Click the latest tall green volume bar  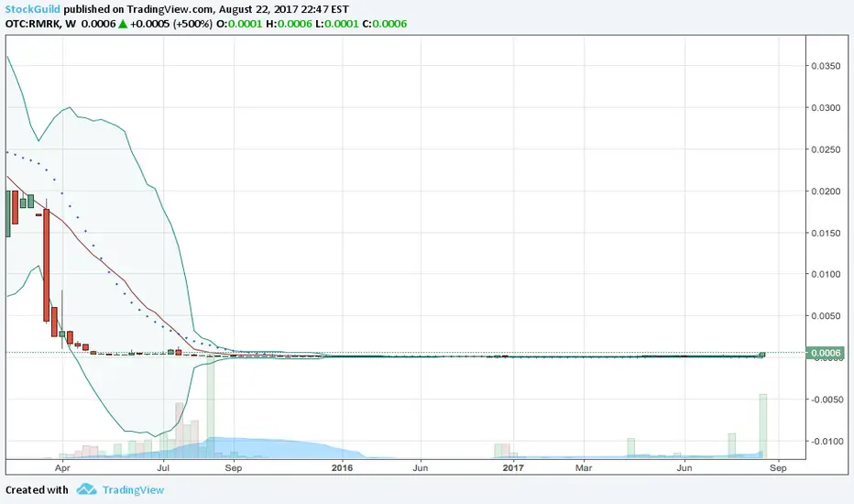point(763,426)
